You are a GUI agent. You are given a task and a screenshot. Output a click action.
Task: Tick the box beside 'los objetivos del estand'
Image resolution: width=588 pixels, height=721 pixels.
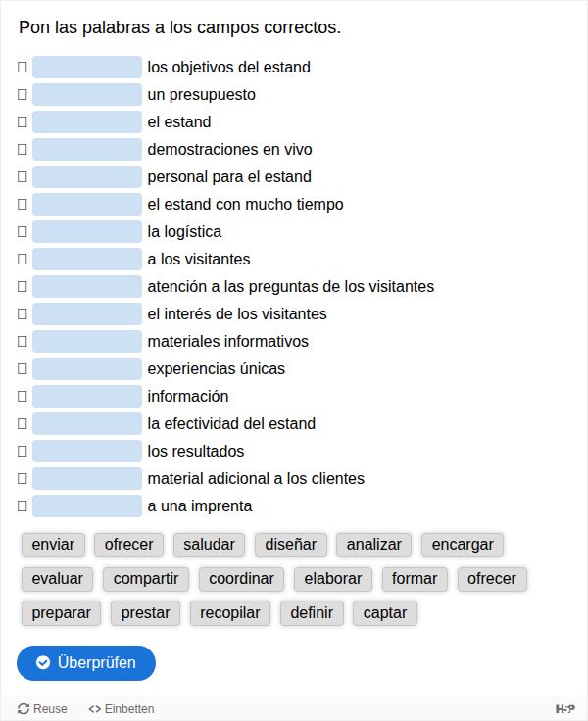23,68
